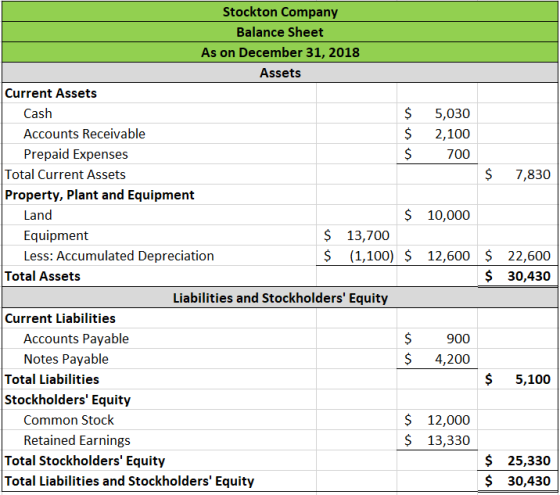560x495 pixels.
Task: Select the Assets section header
Action: 280,73
